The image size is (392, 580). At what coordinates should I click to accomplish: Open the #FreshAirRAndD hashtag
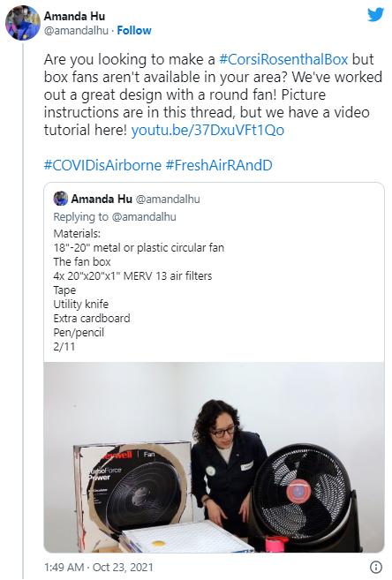219,165
